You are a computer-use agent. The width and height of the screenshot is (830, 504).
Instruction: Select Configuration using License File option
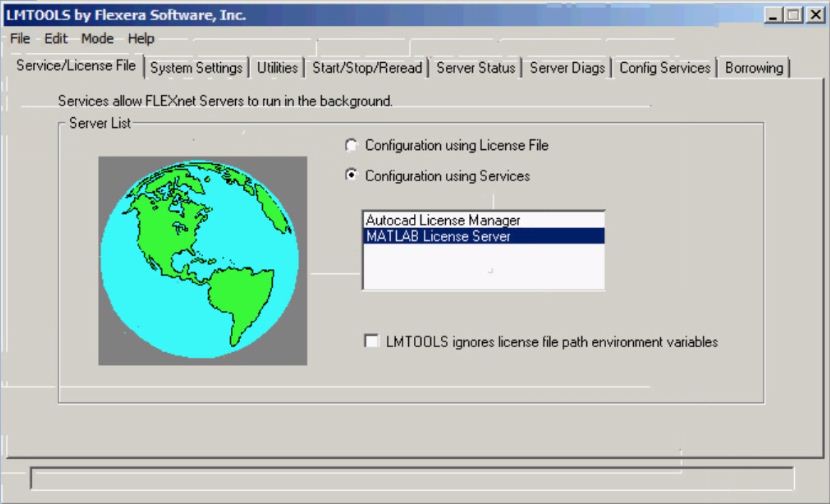pyautogui.click(x=351, y=146)
